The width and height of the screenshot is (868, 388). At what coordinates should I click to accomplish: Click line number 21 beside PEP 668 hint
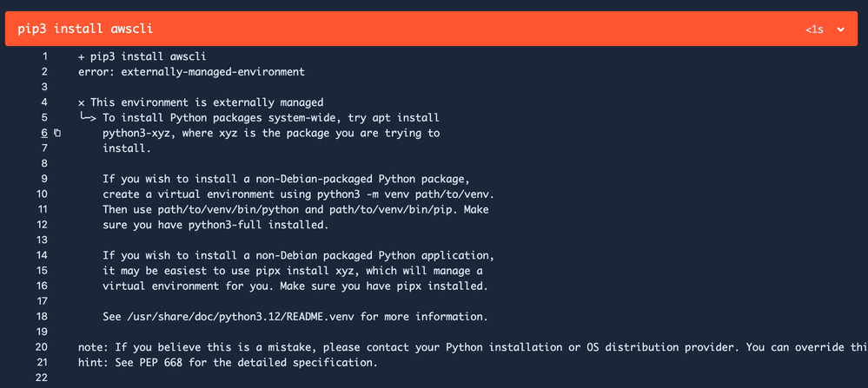coord(42,363)
